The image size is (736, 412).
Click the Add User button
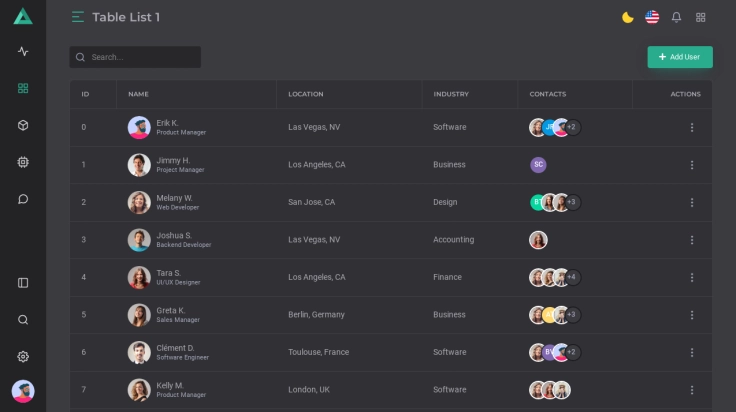[680, 57]
